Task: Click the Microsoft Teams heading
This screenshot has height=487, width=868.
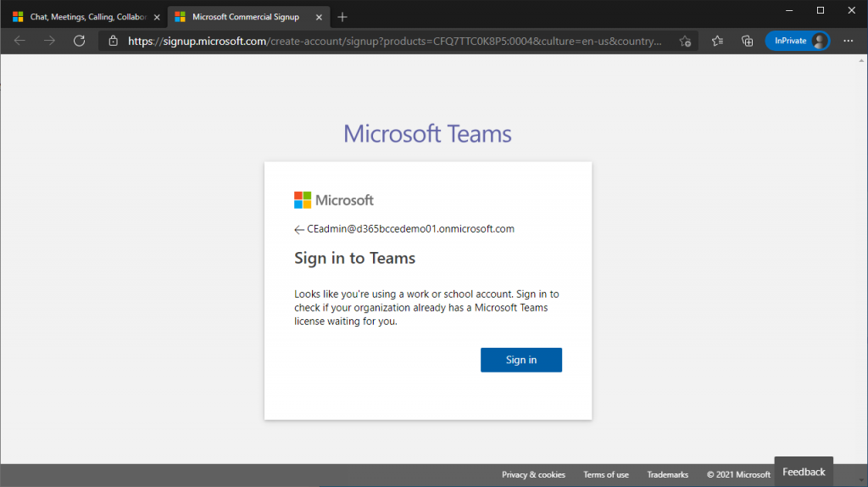Action: click(x=427, y=133)
